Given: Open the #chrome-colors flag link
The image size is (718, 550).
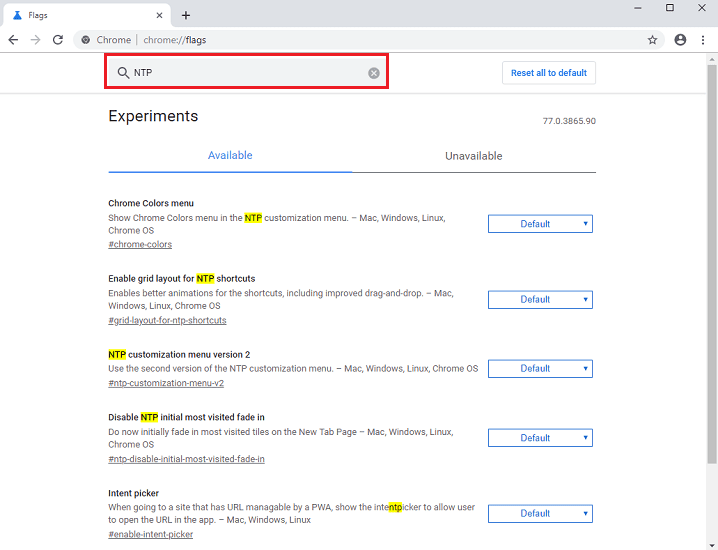Looking at the screenshot, I should coord(140,244).
